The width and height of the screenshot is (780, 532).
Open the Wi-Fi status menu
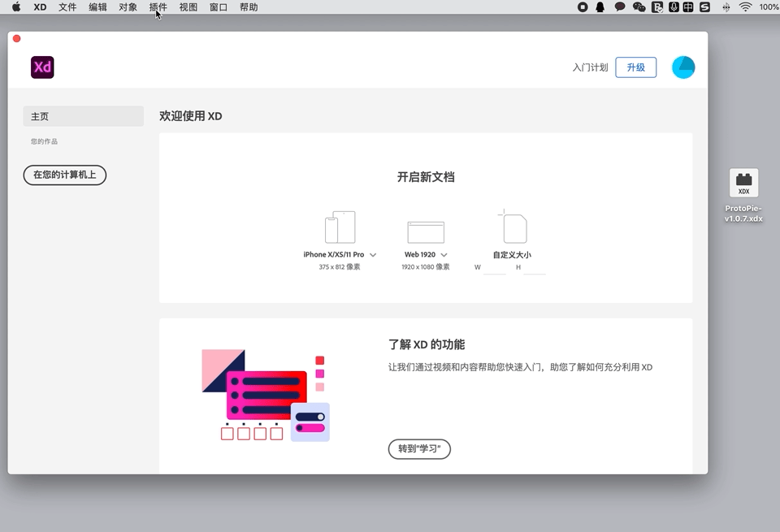click(745, 7)
